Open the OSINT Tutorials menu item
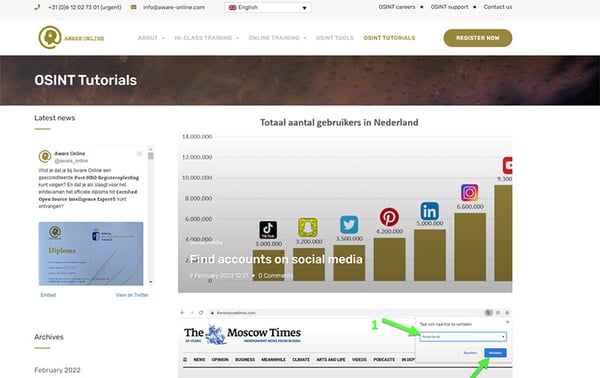 (x=389, y=38)
